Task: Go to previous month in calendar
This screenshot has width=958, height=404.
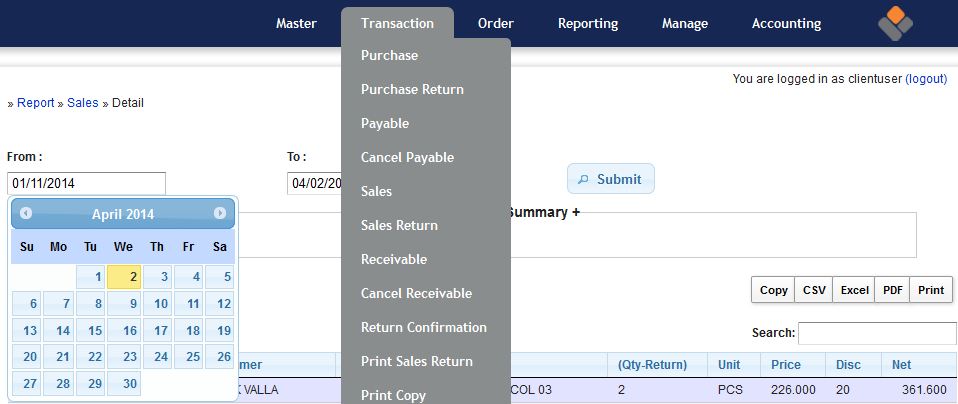Action: click(x=26, y=213)
